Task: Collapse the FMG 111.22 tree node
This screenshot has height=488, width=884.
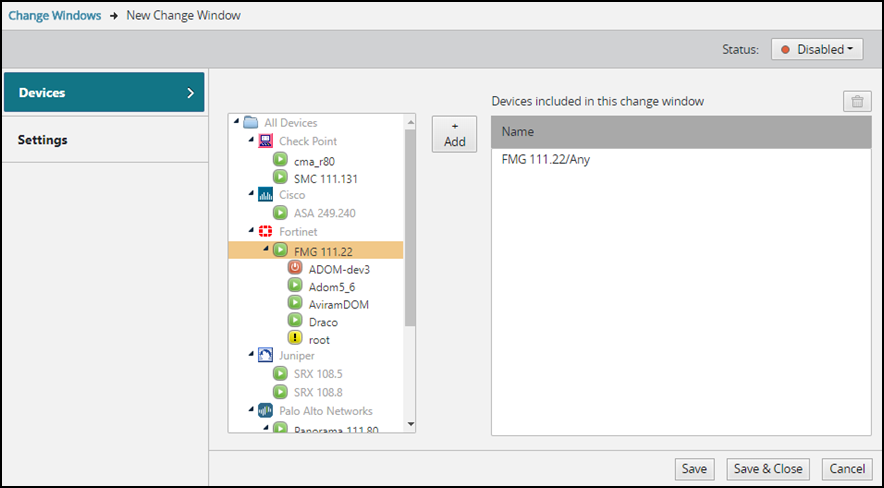Action: 265,249
